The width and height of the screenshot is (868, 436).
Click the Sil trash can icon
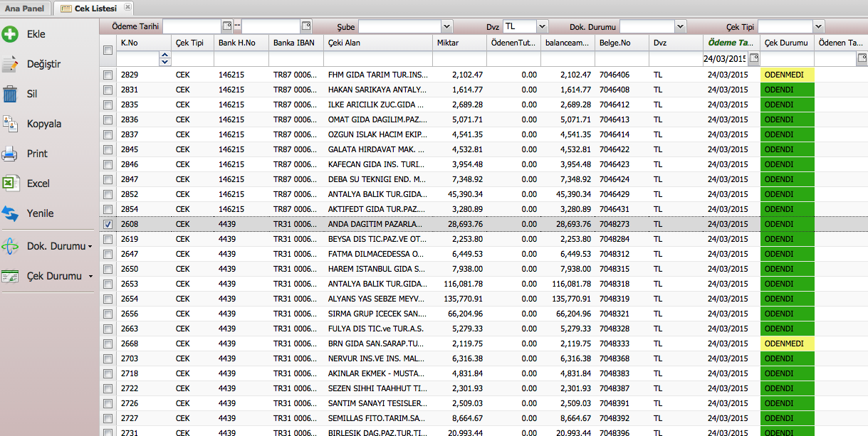[10, 94]
